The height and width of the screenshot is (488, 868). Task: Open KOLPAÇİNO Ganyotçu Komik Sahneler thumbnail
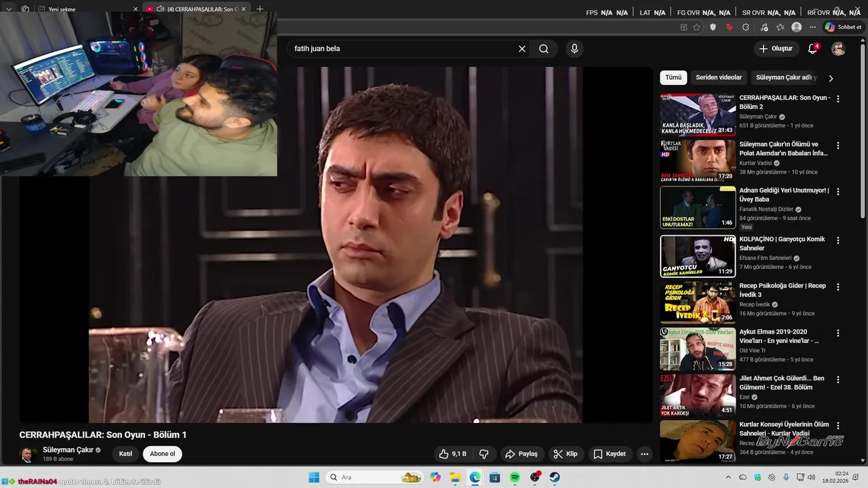pos(698,256)
